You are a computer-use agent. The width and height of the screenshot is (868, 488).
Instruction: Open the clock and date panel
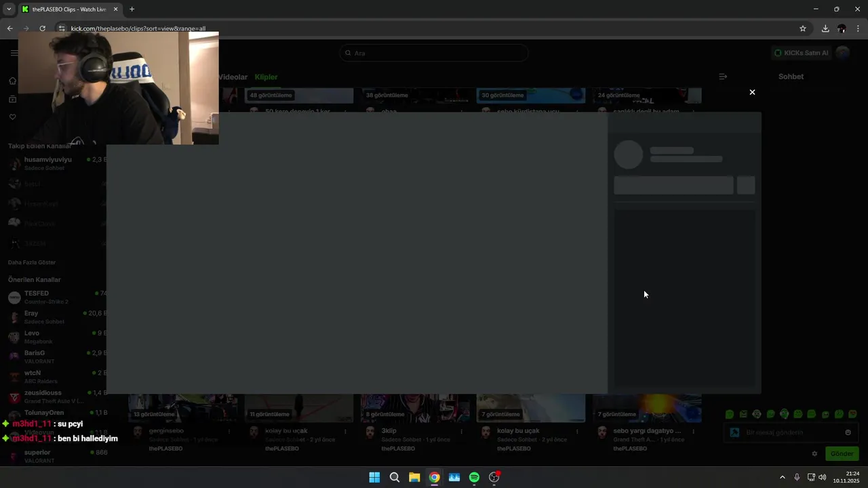pos(848,477)
